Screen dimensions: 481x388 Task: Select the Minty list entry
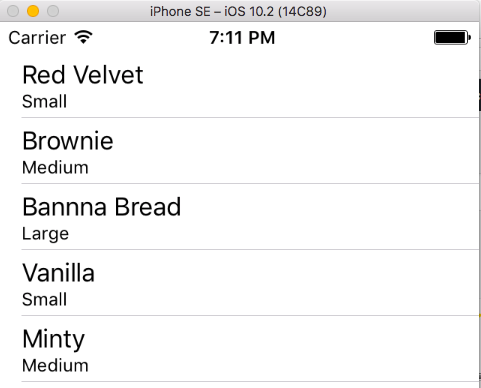[239, 349]
